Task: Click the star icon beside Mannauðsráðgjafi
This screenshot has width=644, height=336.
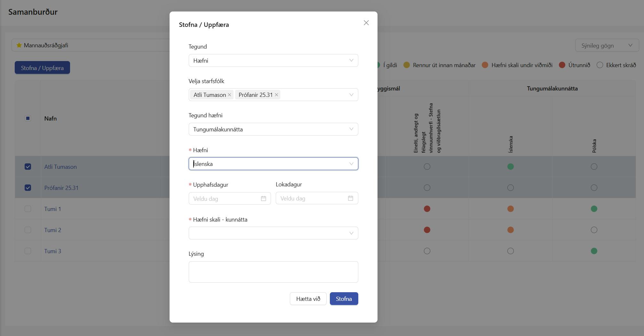Action: click(x=19, y=45)
